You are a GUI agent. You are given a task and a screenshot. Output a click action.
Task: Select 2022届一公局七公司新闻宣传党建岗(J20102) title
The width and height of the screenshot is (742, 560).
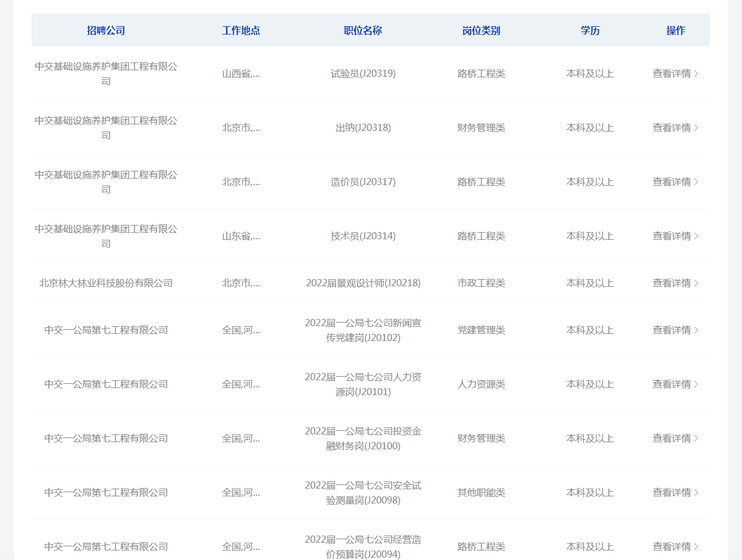click(363, 330)
